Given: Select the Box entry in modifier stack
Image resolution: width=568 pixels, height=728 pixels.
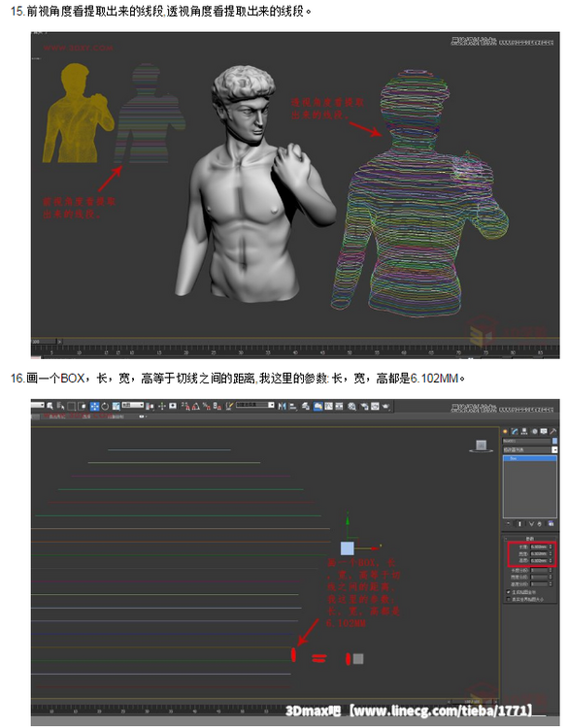Looking at the screenshot, I should pyautogui.click(x=530, y=458).
